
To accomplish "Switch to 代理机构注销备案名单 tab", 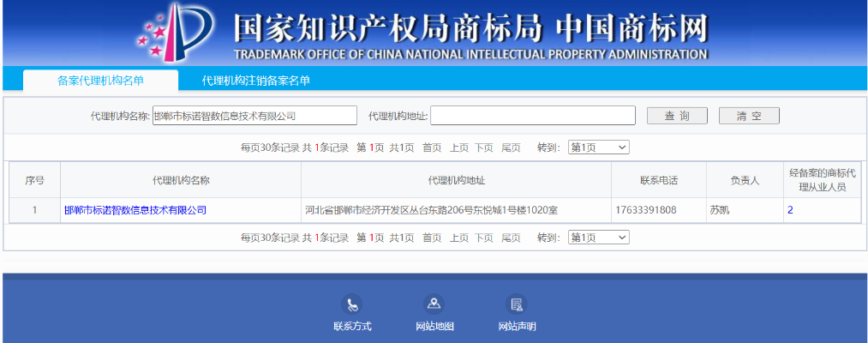I will (x=255, y=81).
